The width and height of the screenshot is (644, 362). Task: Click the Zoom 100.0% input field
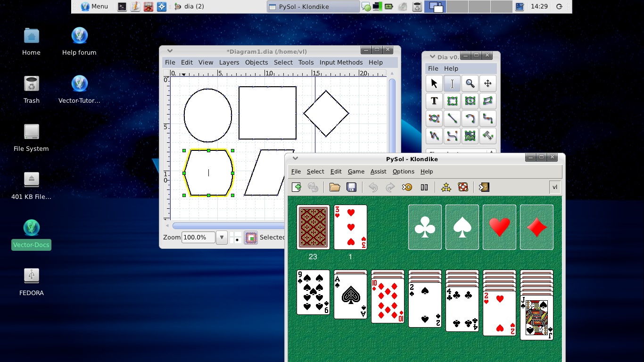[x=198, y=238]
